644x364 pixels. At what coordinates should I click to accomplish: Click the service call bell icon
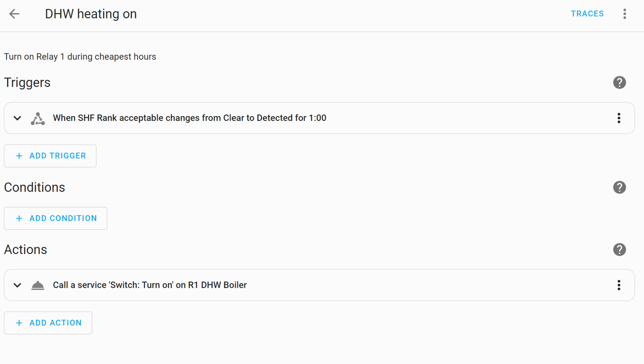click(x=38, y=285)
